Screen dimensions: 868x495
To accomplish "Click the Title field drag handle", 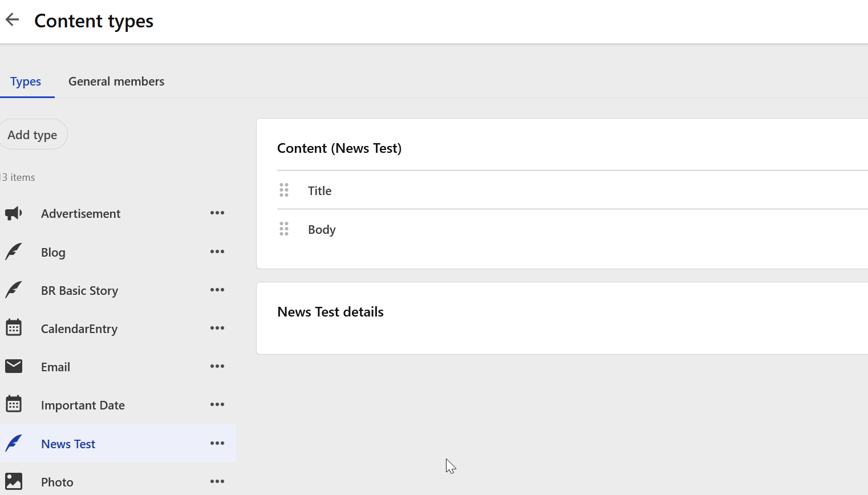I will click(x=284, y=190).
